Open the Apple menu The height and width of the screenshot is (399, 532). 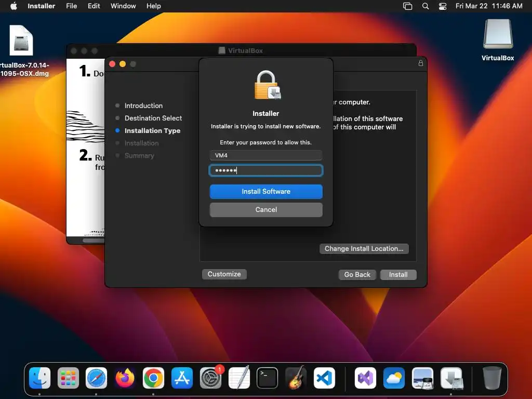pyautogui.click(x=14, y=6)
